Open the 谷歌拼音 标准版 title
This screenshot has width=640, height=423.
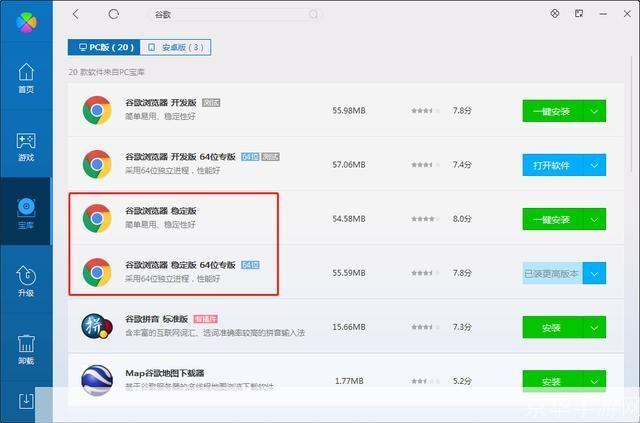point(157,319)
